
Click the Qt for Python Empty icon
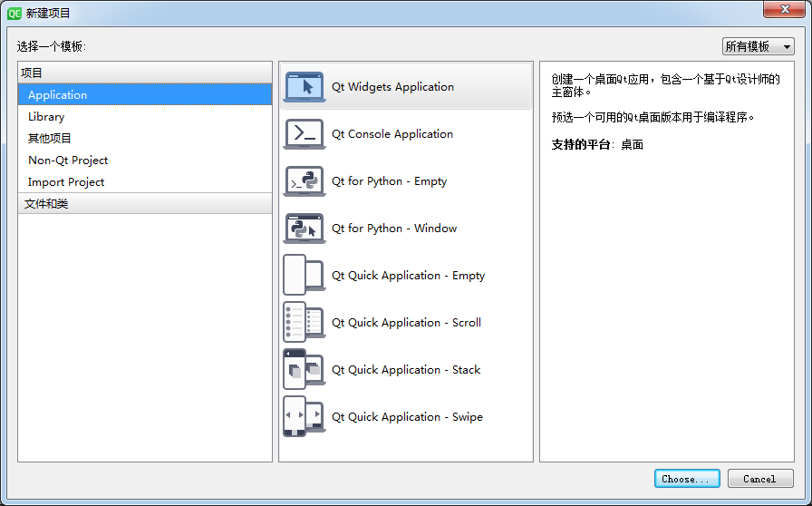pos(304,181)
